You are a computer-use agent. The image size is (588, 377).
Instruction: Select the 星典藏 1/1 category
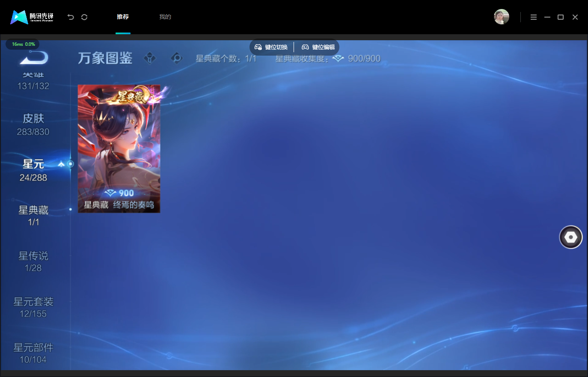point(33,216)
